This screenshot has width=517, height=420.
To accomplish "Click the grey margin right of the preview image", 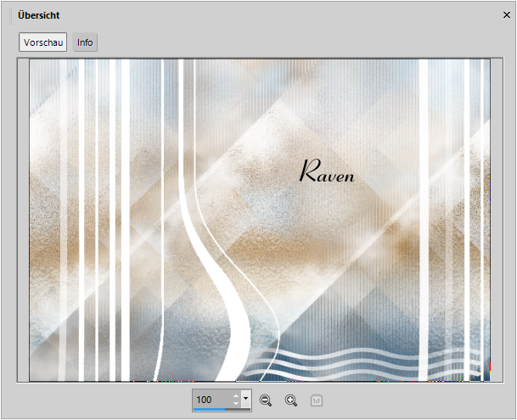I will (x=497, y=221).
